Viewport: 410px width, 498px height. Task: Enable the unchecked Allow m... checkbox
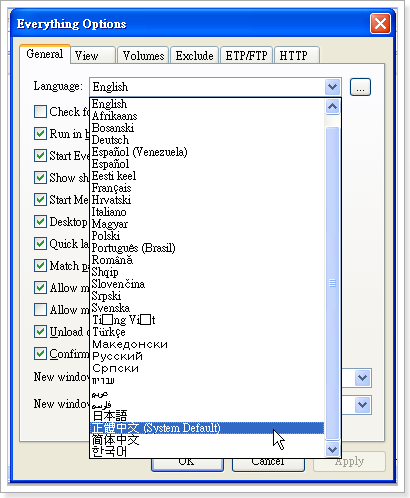pos(40,309)
